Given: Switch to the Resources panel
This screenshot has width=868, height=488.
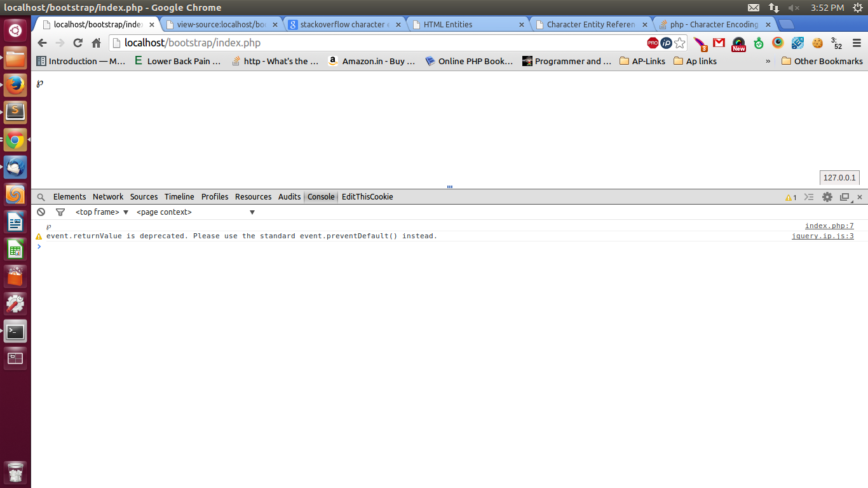Looking at the screenshot, I should tap(253, 197).
